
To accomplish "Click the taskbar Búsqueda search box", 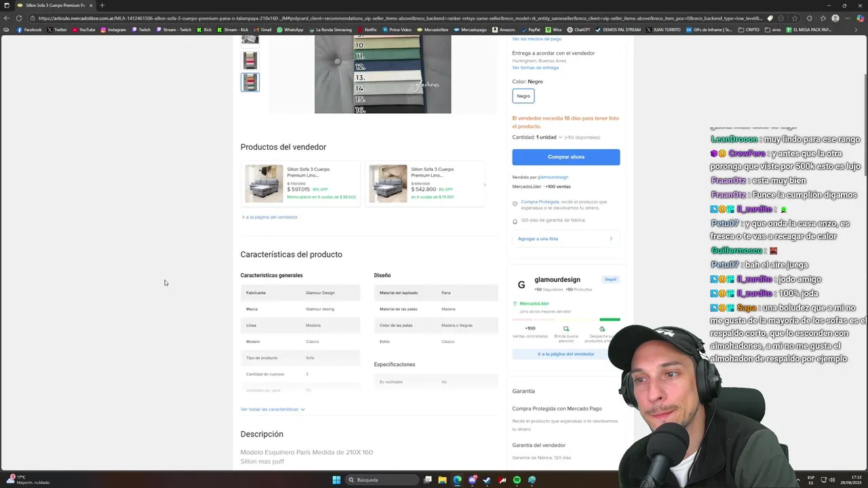I will click(x=381, y=480).
